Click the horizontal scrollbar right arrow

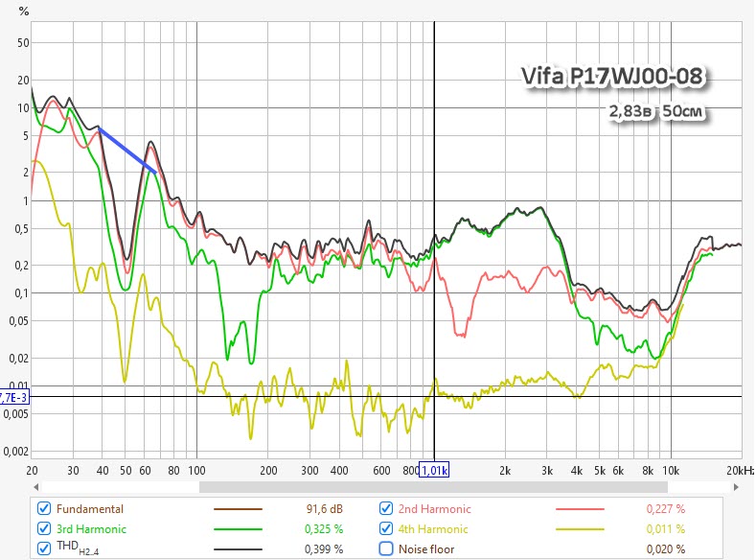point(736,487)
